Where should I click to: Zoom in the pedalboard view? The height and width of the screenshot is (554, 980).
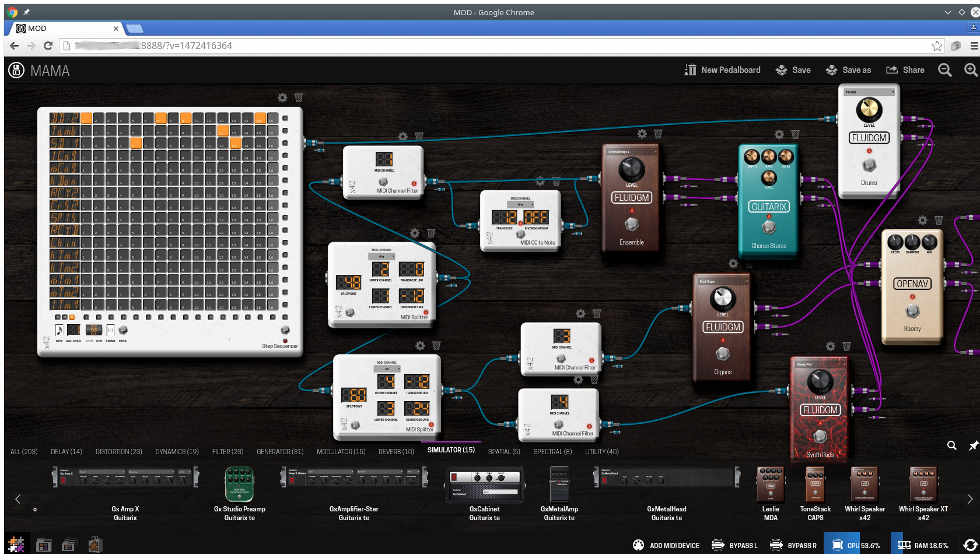(x=971, y=70)
